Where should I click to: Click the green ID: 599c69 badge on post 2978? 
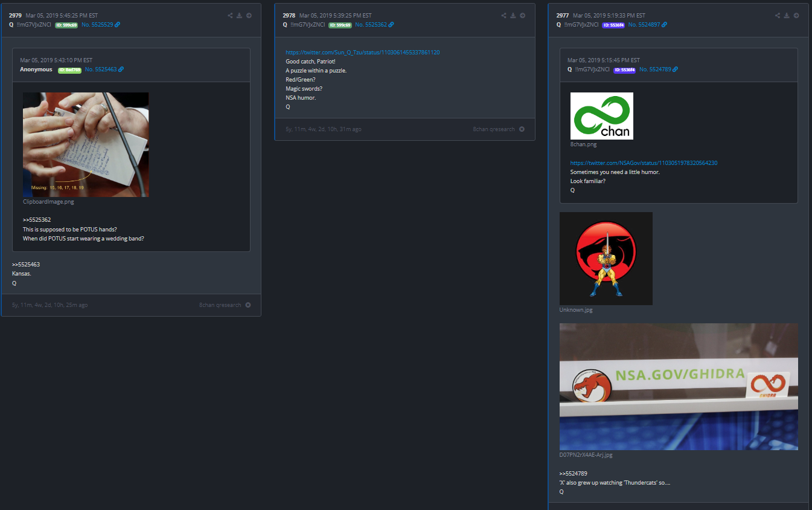(x=340, y=25)
